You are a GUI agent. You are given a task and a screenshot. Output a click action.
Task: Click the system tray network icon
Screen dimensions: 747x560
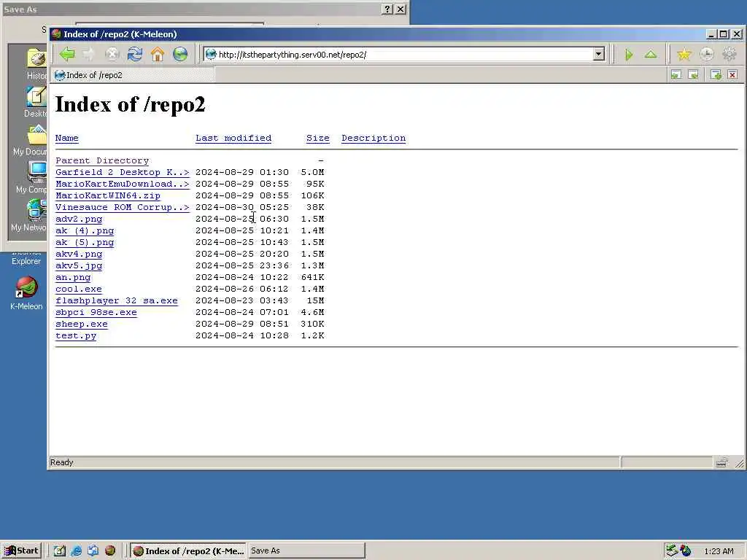click(x=672, y=551)
